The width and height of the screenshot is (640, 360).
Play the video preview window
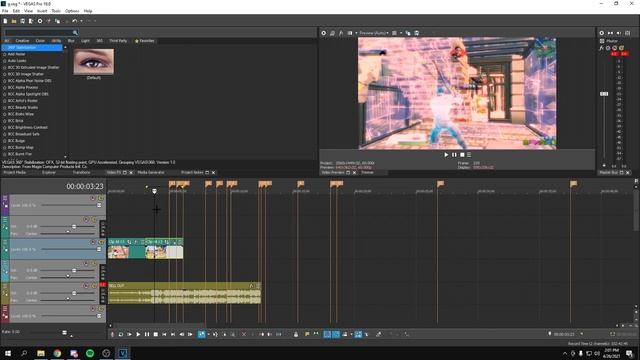tap(446, 155)
